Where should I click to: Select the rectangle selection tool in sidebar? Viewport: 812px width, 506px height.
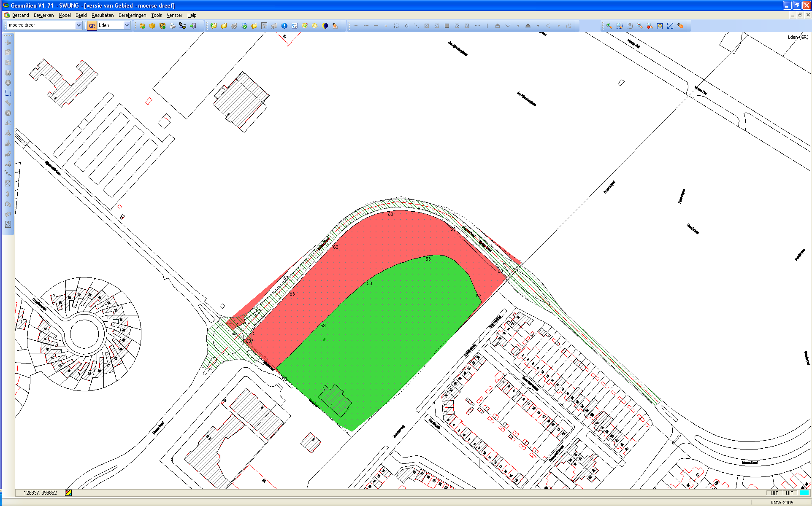tap(8, 93)
